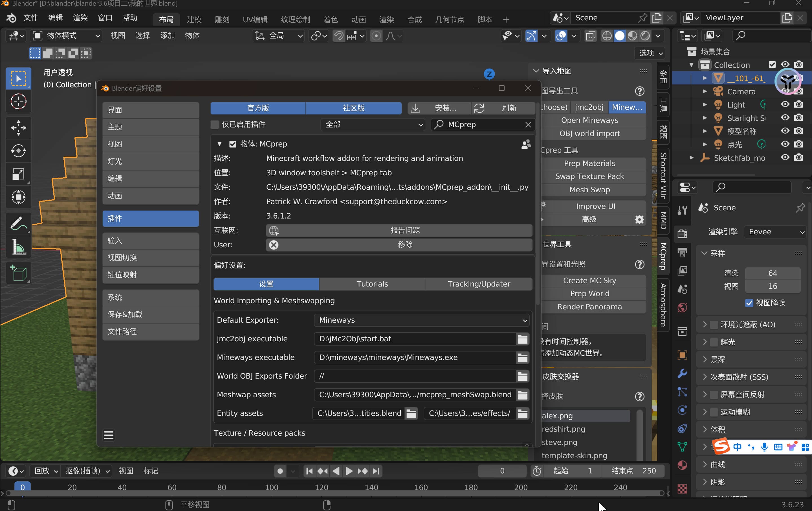Click the render samples 64 field
The image size is (812, 511).
click(772, 273)
